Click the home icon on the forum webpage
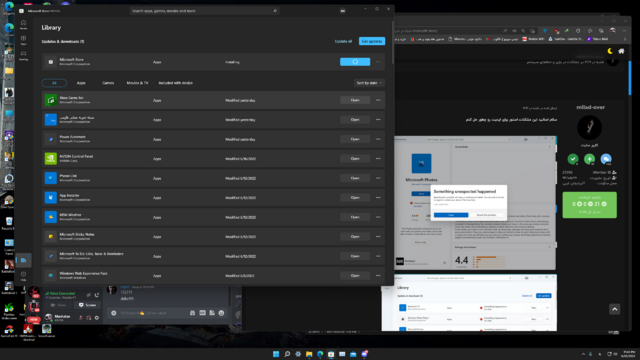Image resolution: width=640 pixels, height=360 pixels. pos(621,51)
